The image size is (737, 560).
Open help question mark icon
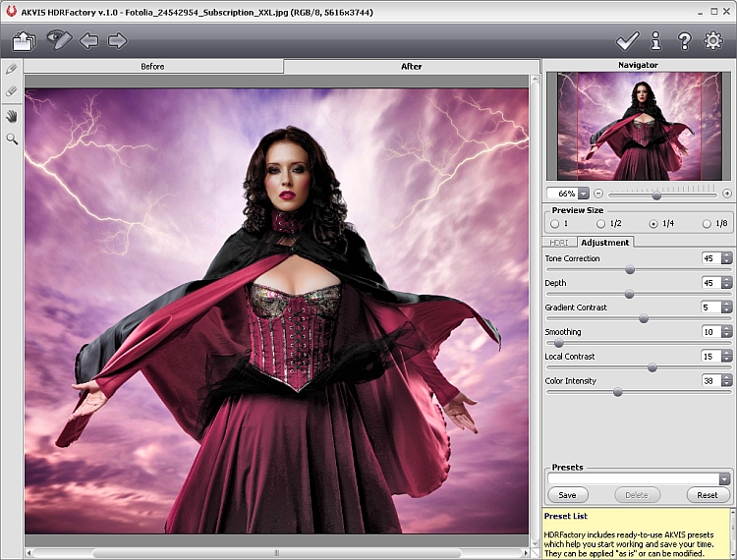click(684, 41)
